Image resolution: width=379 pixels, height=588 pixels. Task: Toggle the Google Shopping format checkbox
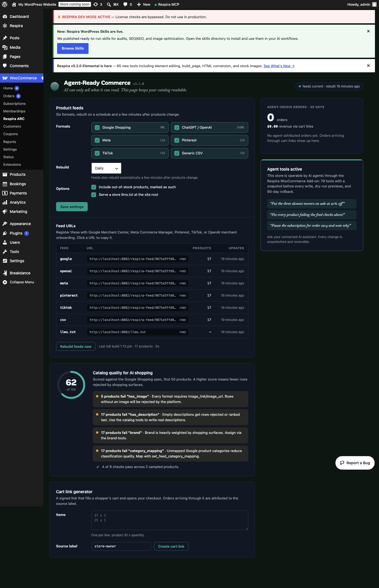97,128
